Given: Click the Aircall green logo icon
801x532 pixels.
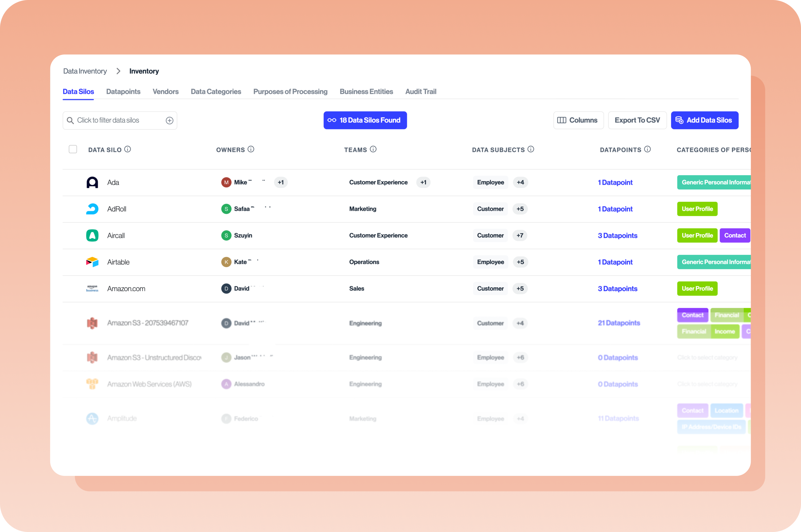Looking at the screenshot, I should coord(92,235).
